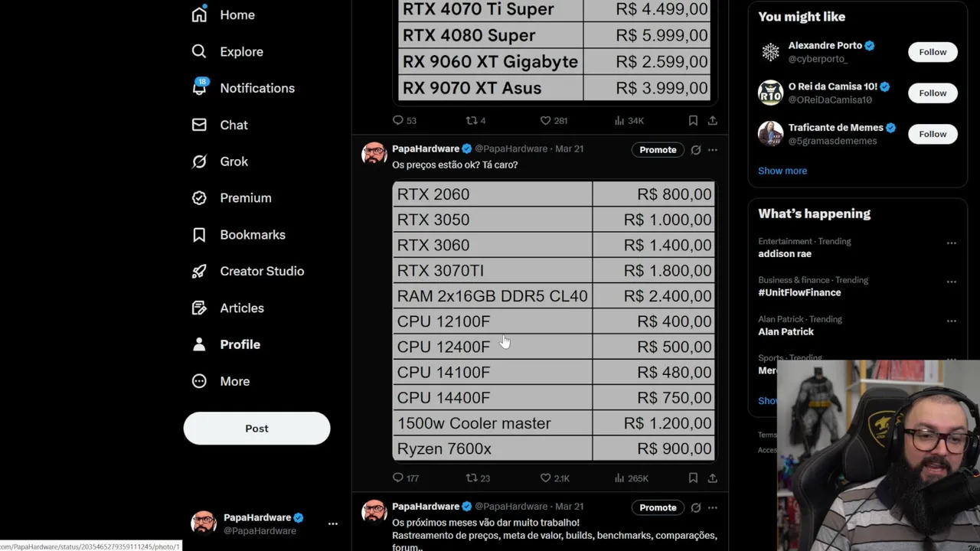Screen dimensions: 980x551
Task: Promote the 'Os próximos meses' tweet
Action: click(x=658, y=507)
